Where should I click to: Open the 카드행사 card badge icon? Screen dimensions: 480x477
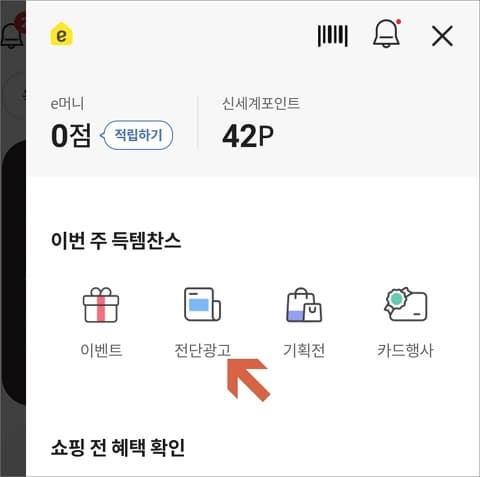click(x=406, y=304)
